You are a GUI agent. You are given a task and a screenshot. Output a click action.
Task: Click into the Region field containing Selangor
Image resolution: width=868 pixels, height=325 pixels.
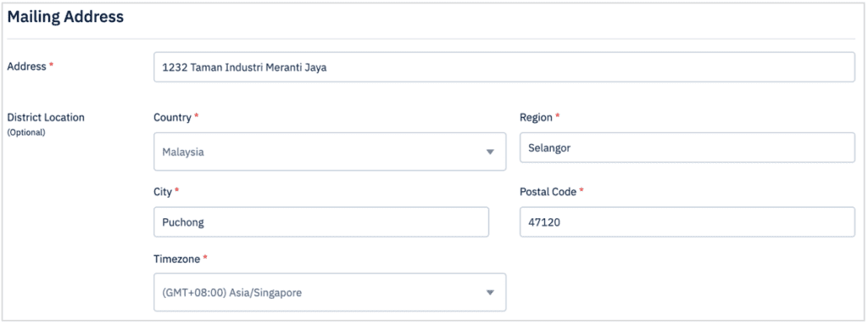pos(687,148)
